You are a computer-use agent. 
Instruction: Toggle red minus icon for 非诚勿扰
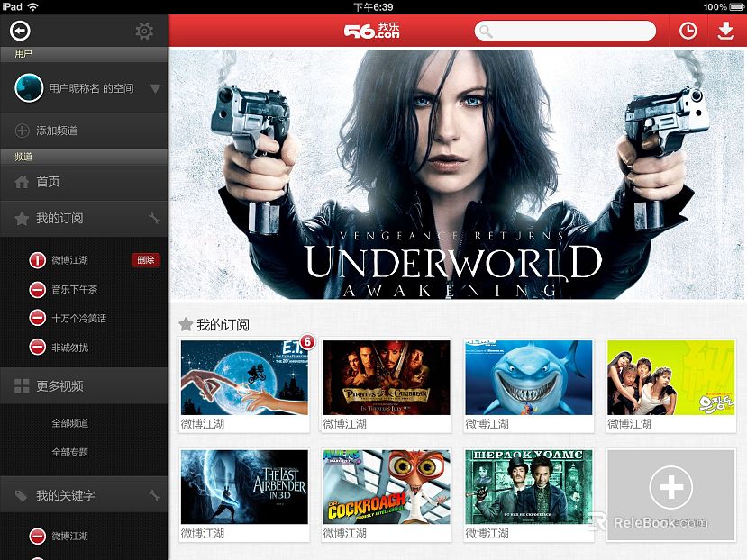pos(37,348)
